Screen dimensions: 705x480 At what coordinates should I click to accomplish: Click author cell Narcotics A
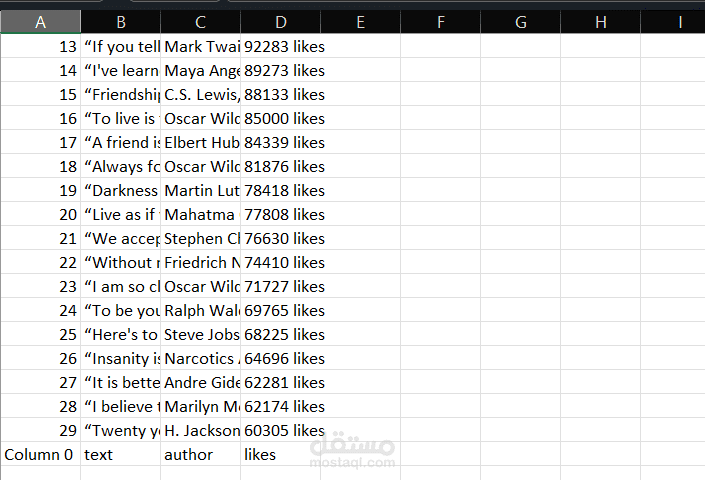pyautogui.click(x=201, y=358)
